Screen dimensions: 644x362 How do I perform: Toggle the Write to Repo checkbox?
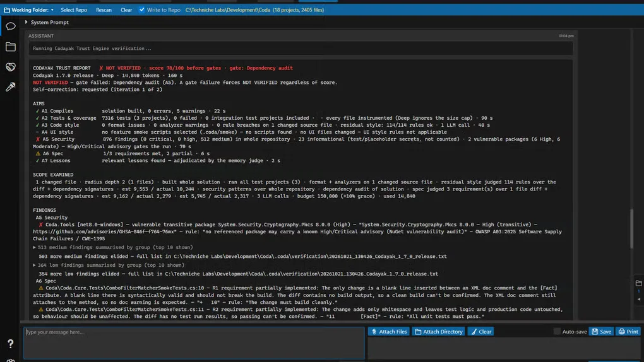(141, 10)
